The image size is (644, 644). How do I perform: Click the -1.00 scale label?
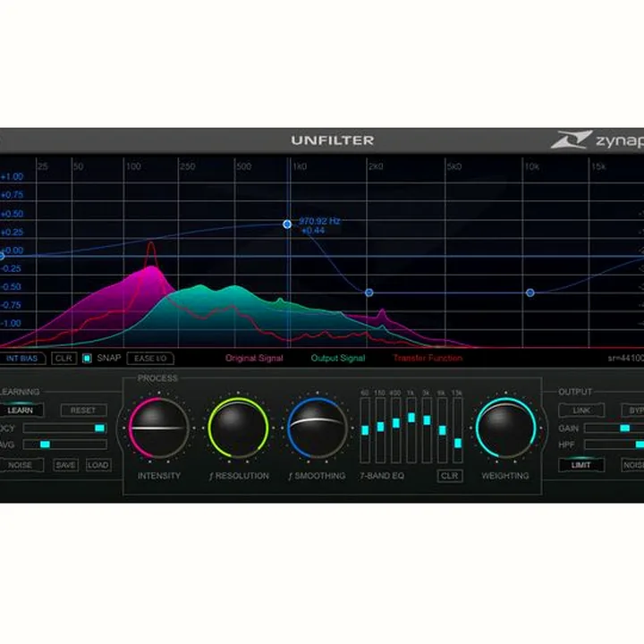(x=11, y=323)
